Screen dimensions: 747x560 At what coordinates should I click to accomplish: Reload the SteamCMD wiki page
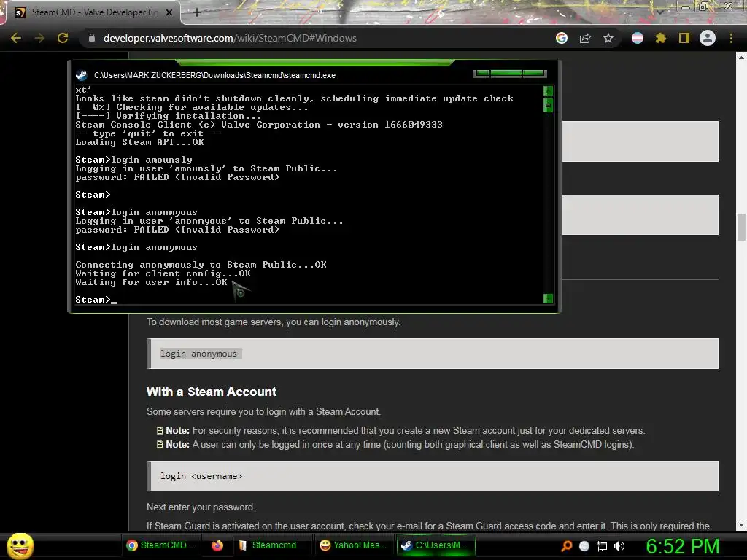(63, 38)
